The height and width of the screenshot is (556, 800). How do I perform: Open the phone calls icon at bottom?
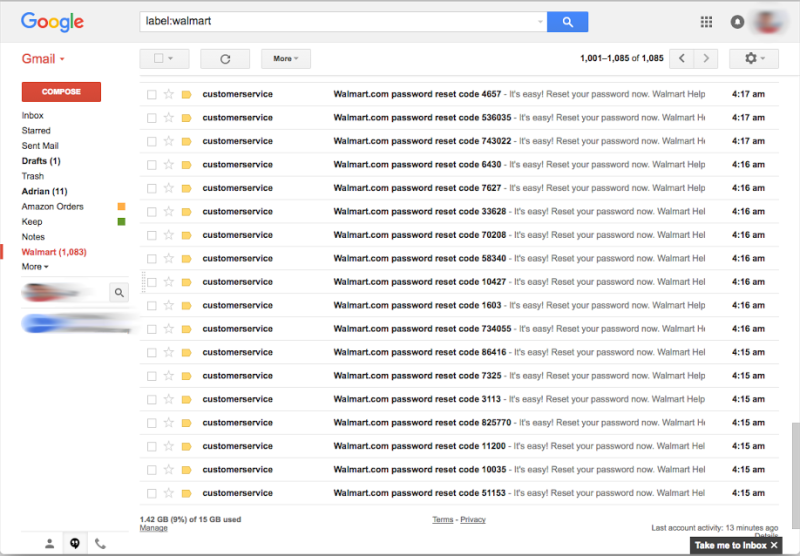click(100, 544)
